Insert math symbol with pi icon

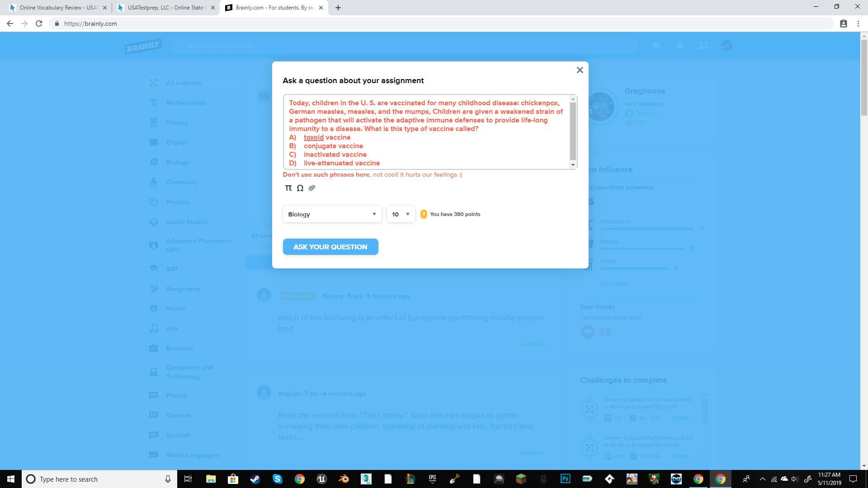[x=288, y=188]
